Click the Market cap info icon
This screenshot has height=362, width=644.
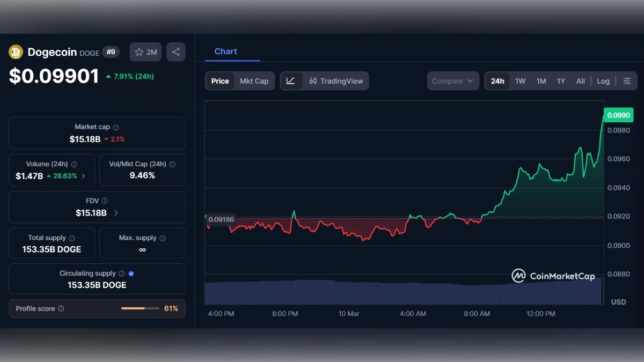point(115,127)
